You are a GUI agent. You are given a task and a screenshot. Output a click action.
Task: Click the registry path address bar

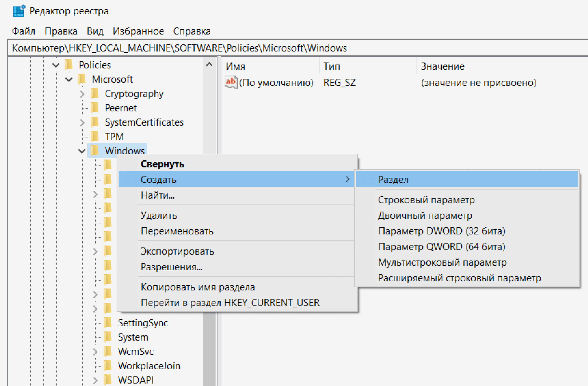pos(298,48)
